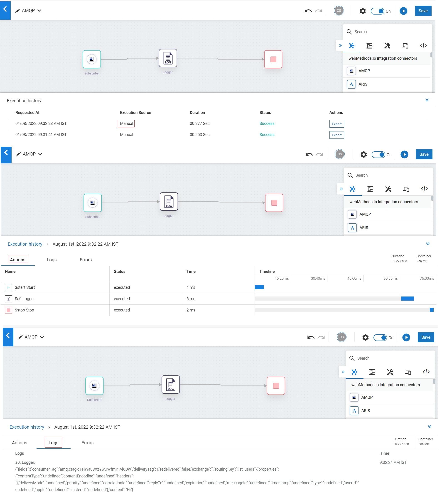Click the Save button in top toolbar

(x=423, y=11)
